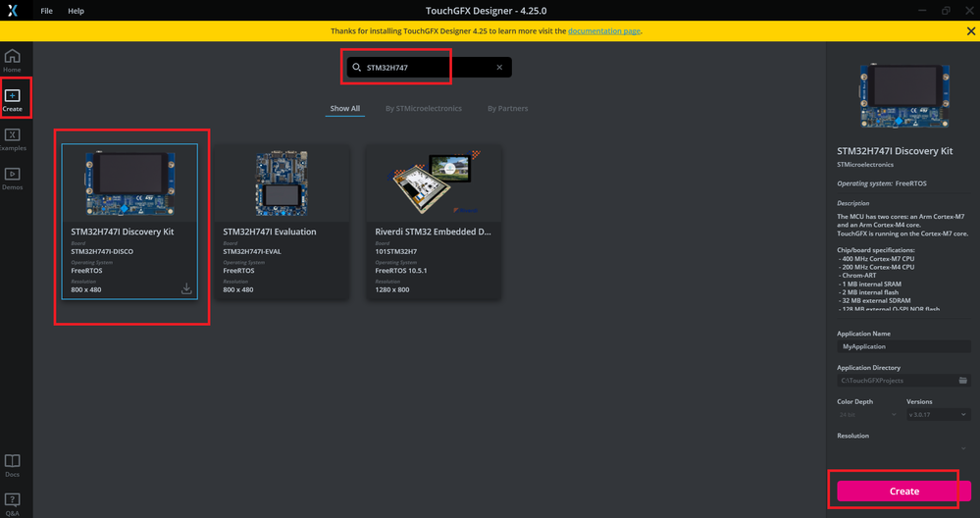
Task: Click the search magnifier icon
Action: tap(356, 68)
